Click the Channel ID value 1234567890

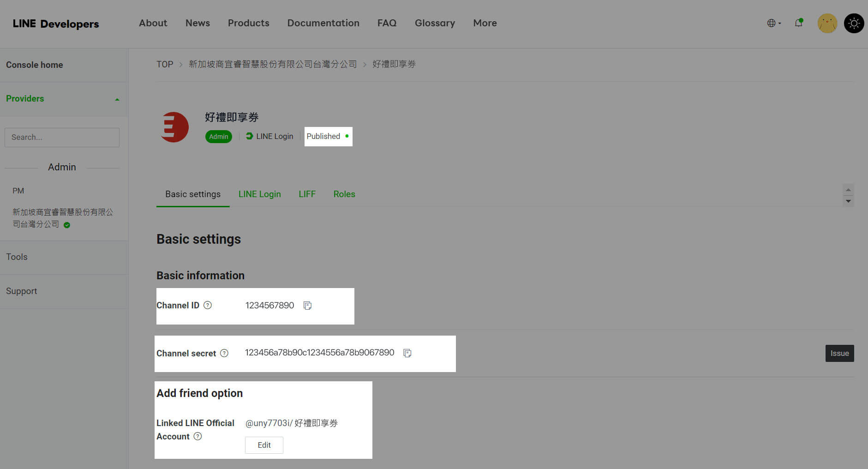(269, 306)
